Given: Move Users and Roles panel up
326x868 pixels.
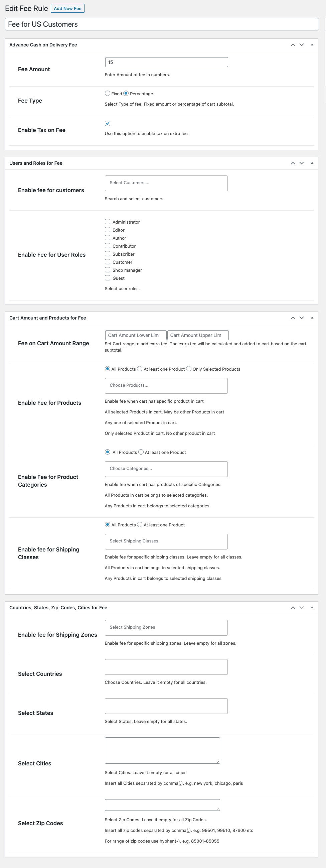Looking at the screenshot, I should [293, 163].
